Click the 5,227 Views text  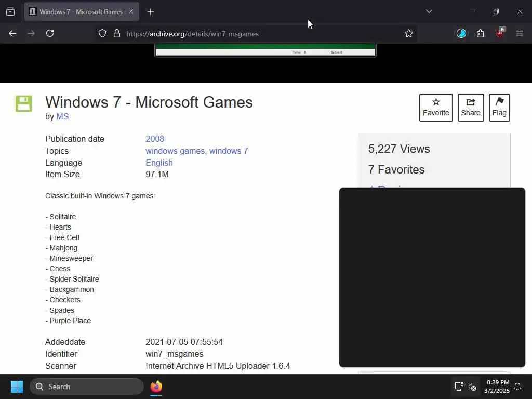pyautogui.click(x=399, y=149)
